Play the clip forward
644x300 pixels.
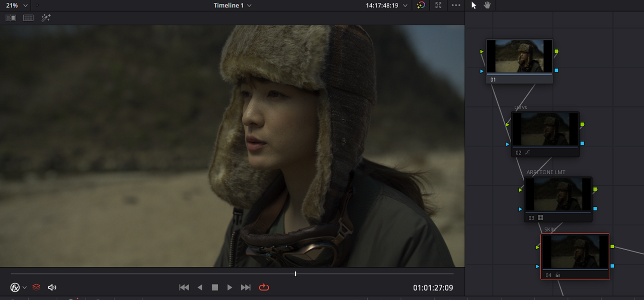pyautogui.click(x=229, y=287)
